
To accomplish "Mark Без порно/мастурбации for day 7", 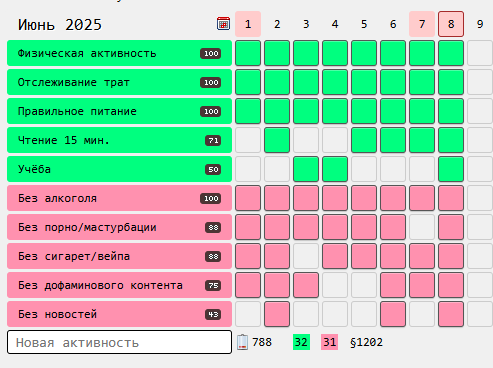I will pyautogui.click(x=422, y=227).
